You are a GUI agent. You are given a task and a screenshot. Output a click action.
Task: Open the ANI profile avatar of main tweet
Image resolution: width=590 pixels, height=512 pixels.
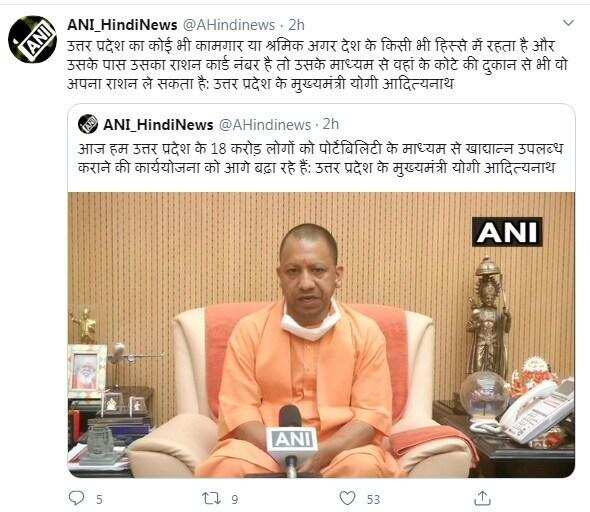(x=32, y=39)
